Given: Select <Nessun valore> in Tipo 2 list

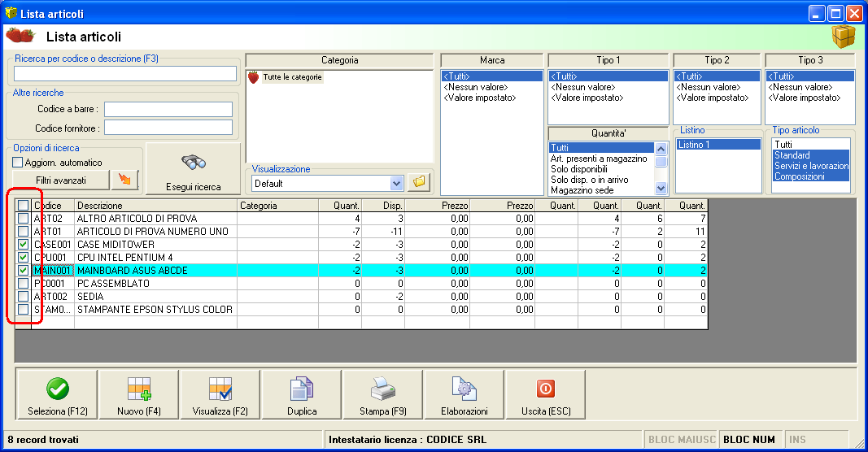Looking at the screenshot, I should coord(717,87).
